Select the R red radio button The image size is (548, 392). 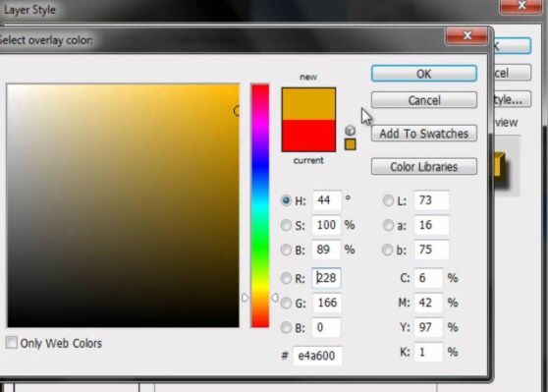pyautogui.click(x=286, y=278)
